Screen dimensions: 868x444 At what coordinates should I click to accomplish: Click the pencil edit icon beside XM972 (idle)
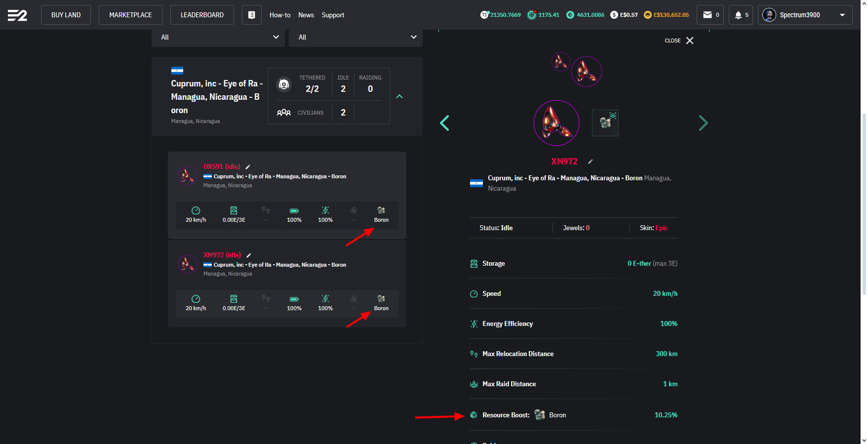point(249,255)
